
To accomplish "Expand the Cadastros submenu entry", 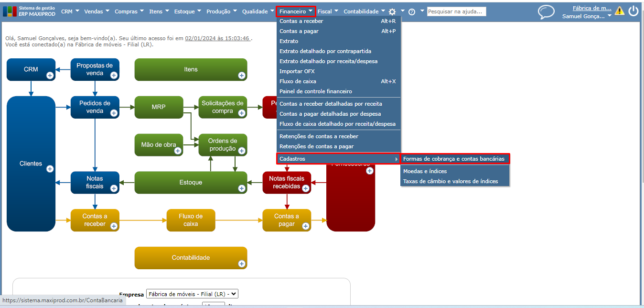I will coord(339,159).
